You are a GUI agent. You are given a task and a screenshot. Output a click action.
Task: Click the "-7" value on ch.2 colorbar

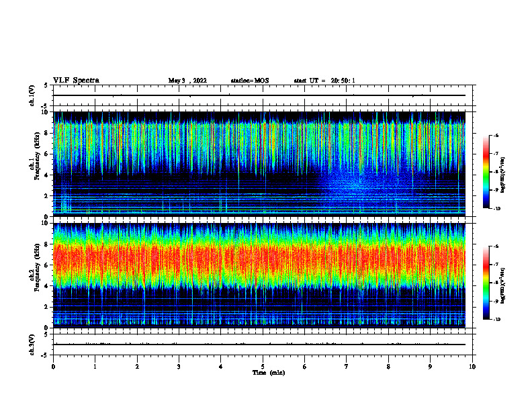496,265
